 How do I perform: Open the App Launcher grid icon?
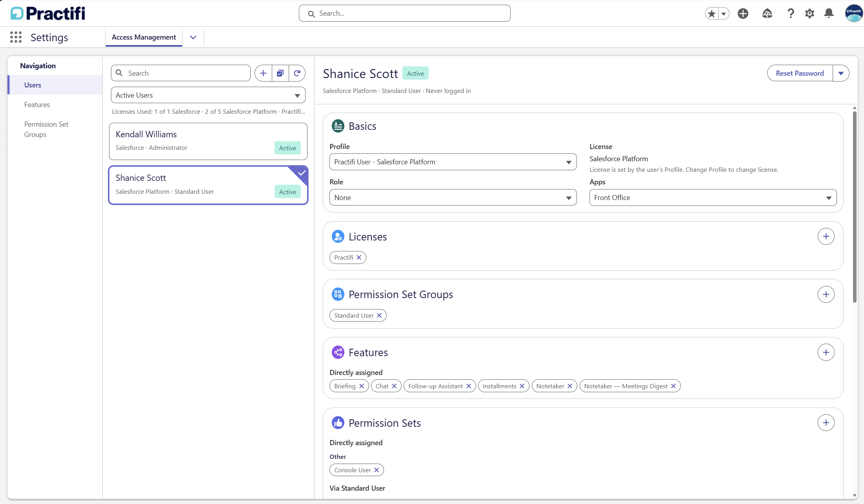[x=16, y=37]
